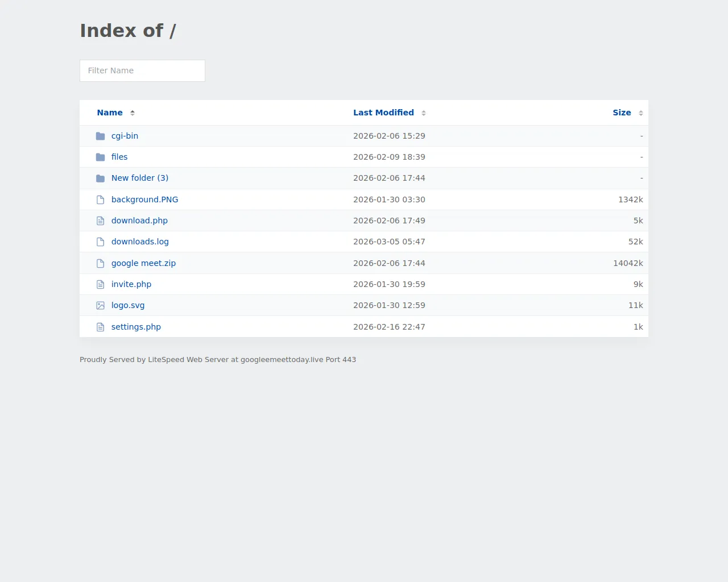Click the folder icon next to files
Viewport: 728px width, 582px height.
click(x=101, y=157)
